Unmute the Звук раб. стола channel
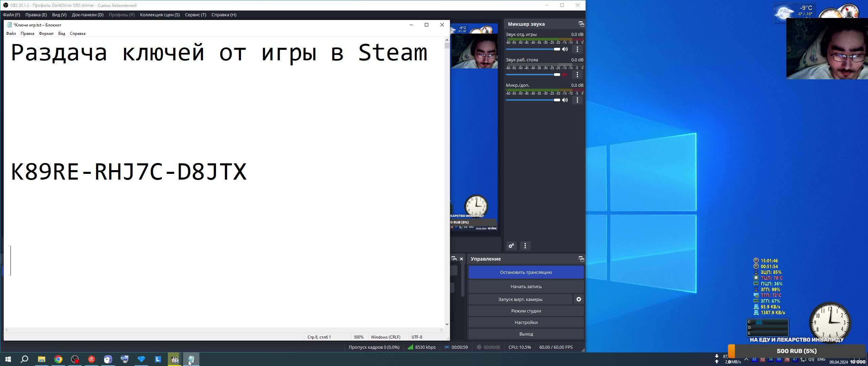Image resolution: width=868 pixels, height=366 pixels. point(565,75)
